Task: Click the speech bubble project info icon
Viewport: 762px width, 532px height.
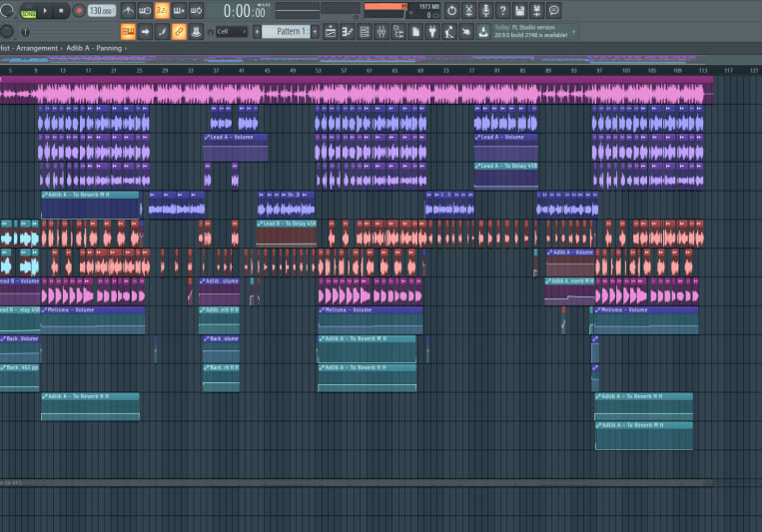Action: coord(554,10)
